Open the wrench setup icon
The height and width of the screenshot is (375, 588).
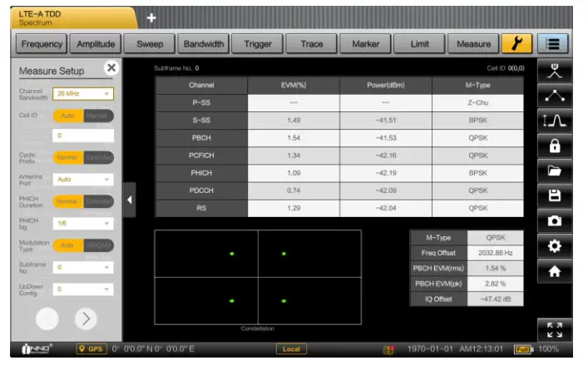(516, 43)
